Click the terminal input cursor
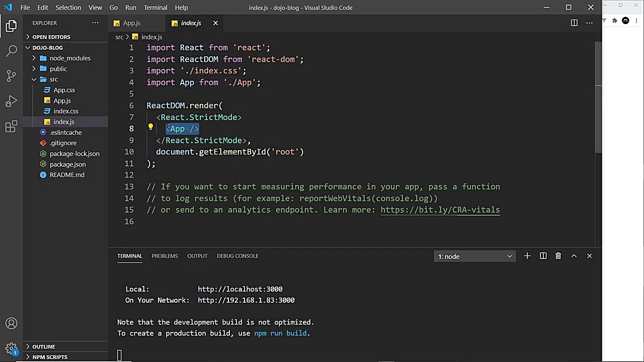 tap(119, 355)
